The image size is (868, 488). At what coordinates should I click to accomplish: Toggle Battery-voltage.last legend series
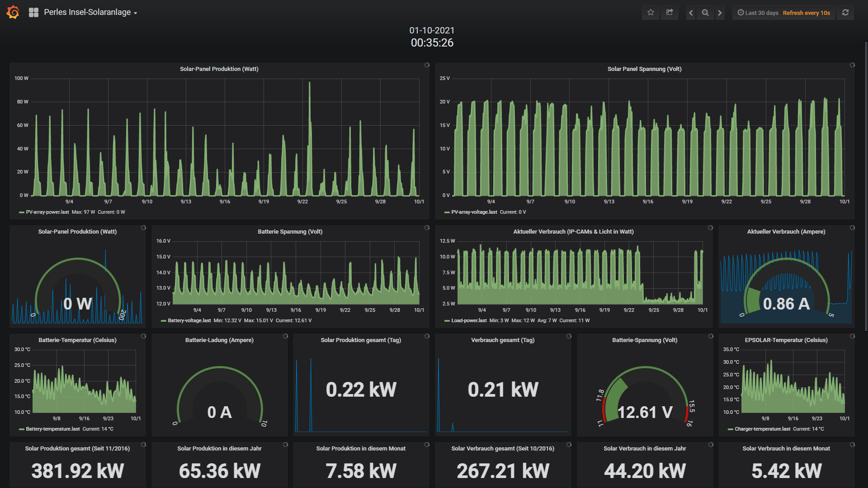pyautogui.click(x=189, y=320)
